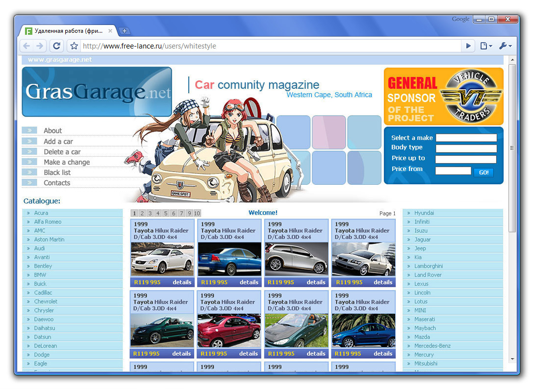The height and width of the screenshot is (392, 536).
Task: Open the Infiniti catalogue link
Action: coord(422,221)
